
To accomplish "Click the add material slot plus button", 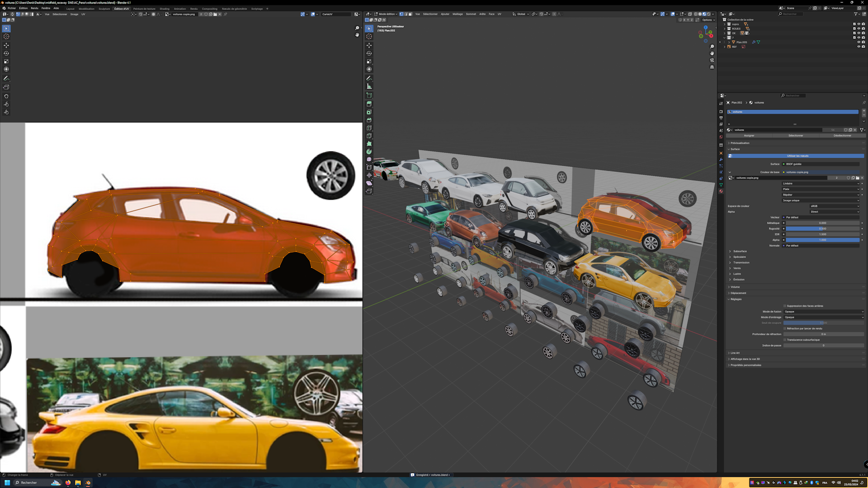I will point(863,111).
